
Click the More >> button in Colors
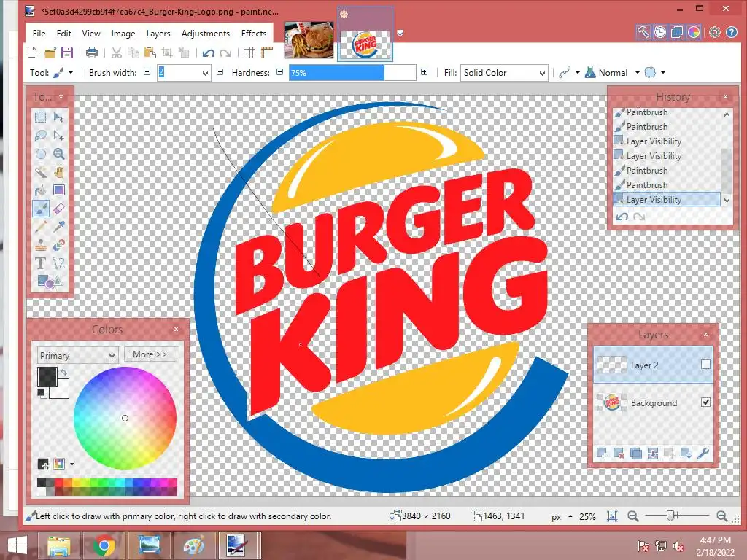coord(150,354)
